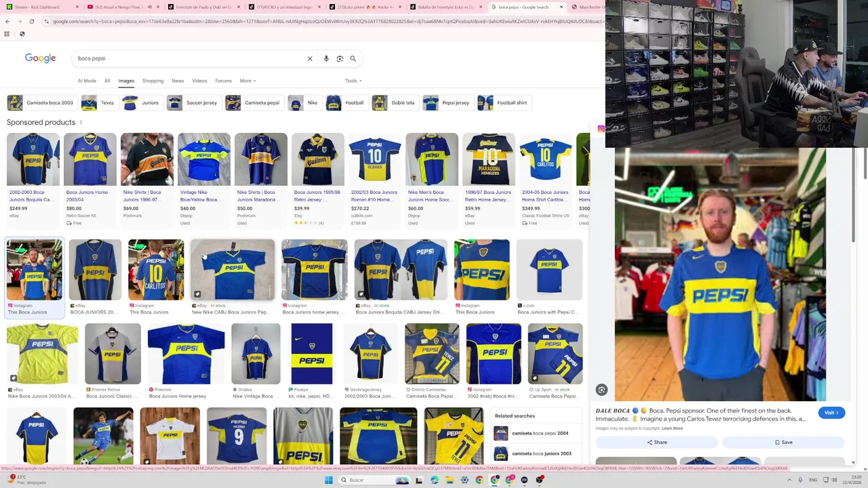
Task: Open the Carlitos 10 2004-05 shirt product
Action: pyautogui.click(x=546, y=179)
